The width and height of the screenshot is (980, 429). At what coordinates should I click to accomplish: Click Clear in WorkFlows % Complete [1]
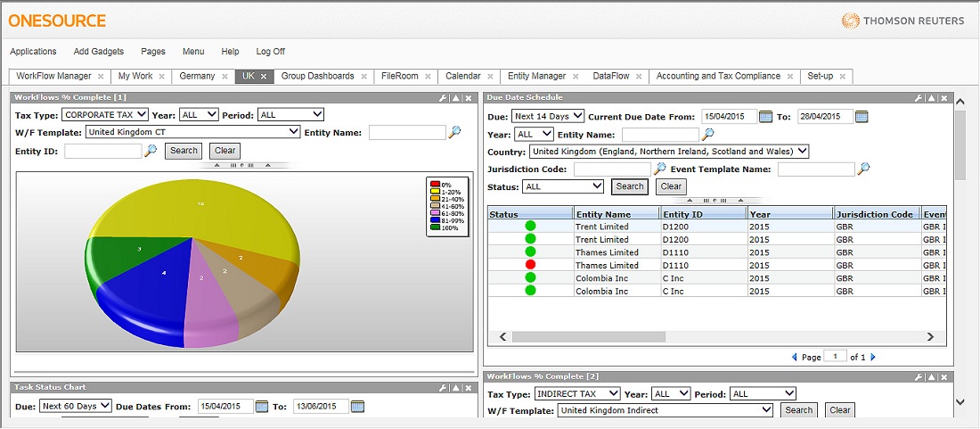pyautogui.click(x=225, y=151)
